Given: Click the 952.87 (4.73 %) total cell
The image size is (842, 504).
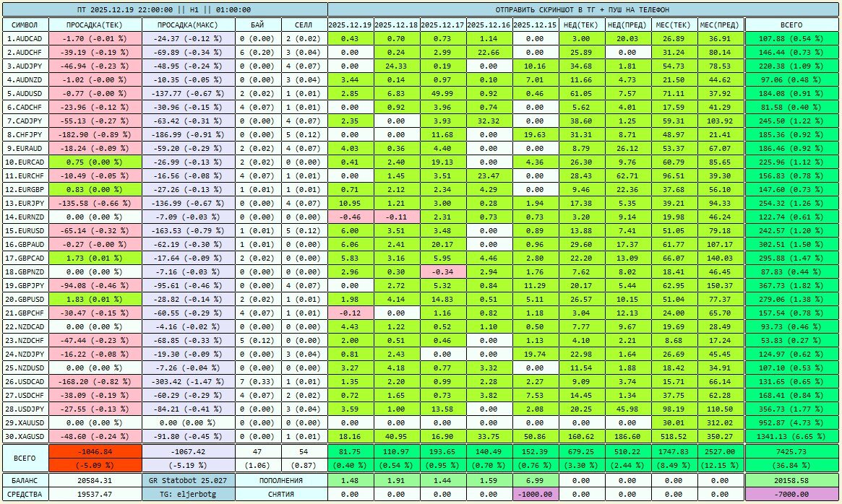Looking at the screenshot, I should pos(791,422).
